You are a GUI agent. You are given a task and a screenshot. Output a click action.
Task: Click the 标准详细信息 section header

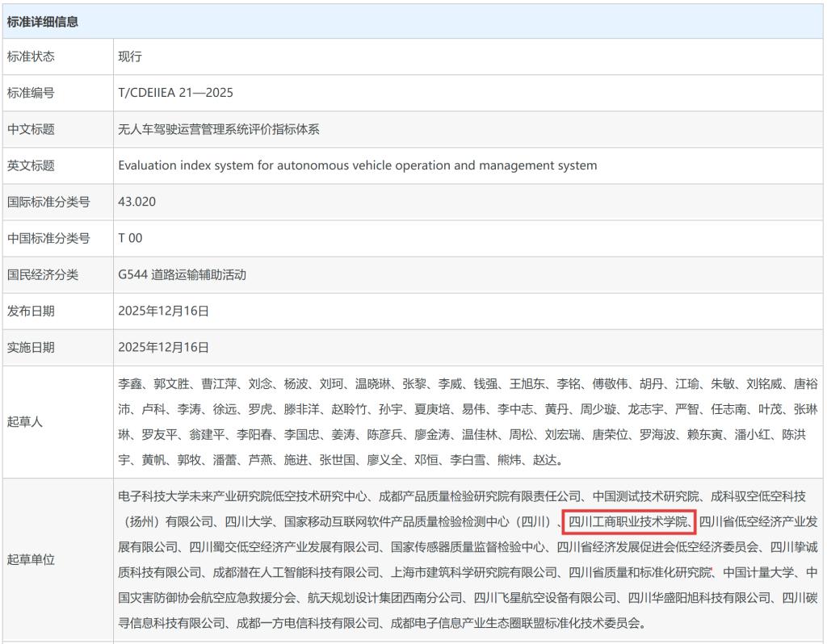pos(43,22)
